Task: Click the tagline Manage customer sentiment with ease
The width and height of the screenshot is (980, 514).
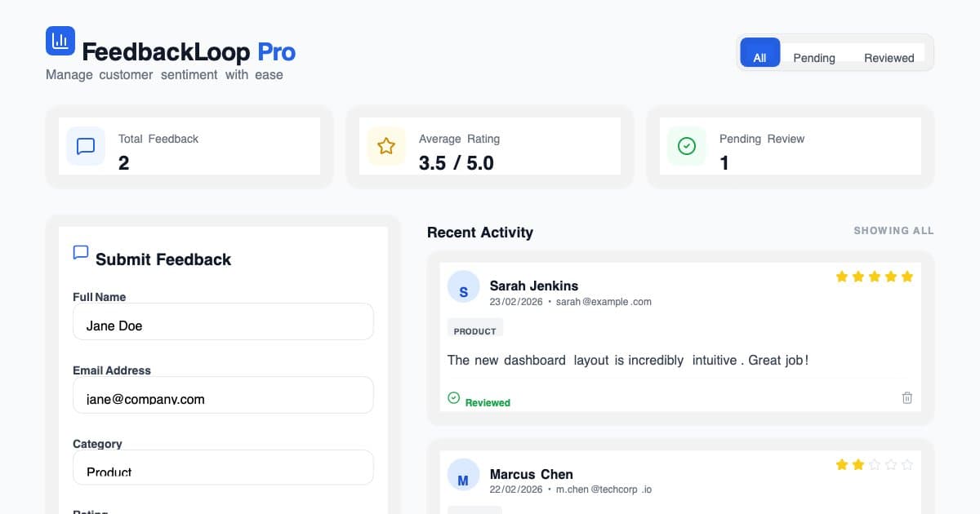Action: pos(164,74)
